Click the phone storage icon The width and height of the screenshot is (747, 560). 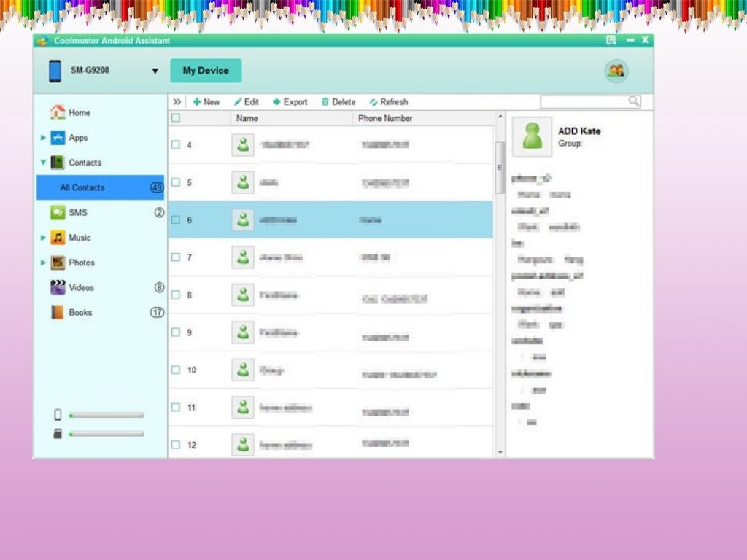click(x=58, y=415)
